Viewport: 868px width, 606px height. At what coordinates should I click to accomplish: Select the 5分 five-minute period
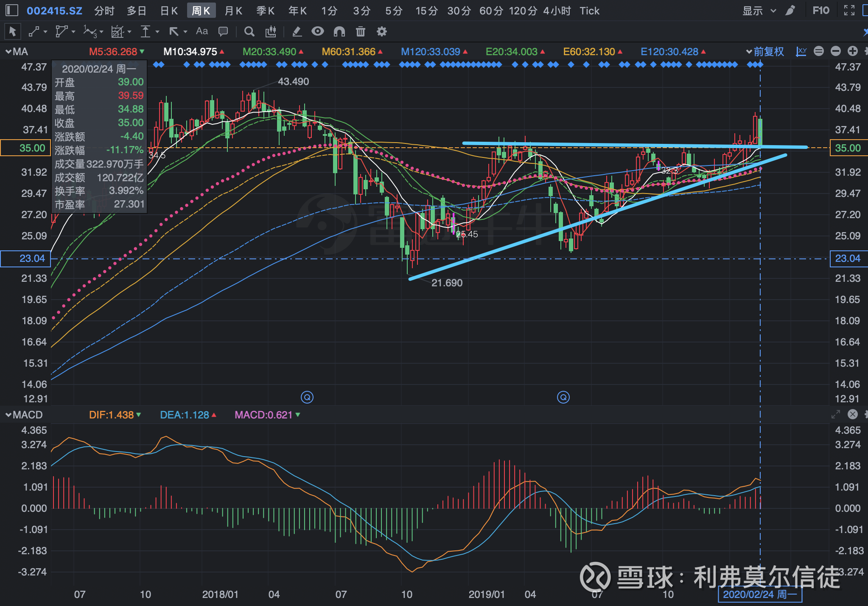point(394,11)
